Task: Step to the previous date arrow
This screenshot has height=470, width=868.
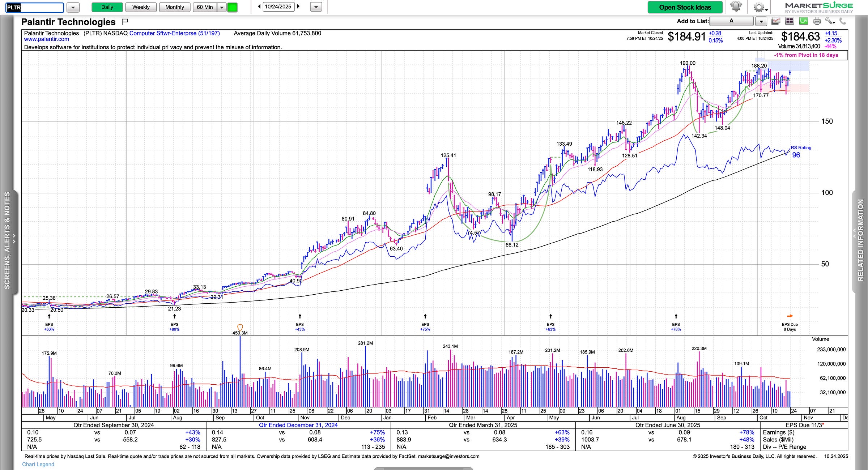Action: pyautogui.click(x=259, y=7)
